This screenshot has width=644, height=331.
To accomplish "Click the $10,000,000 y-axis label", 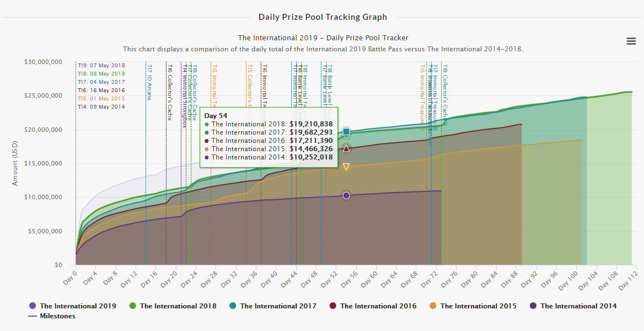I will (43, 197).
